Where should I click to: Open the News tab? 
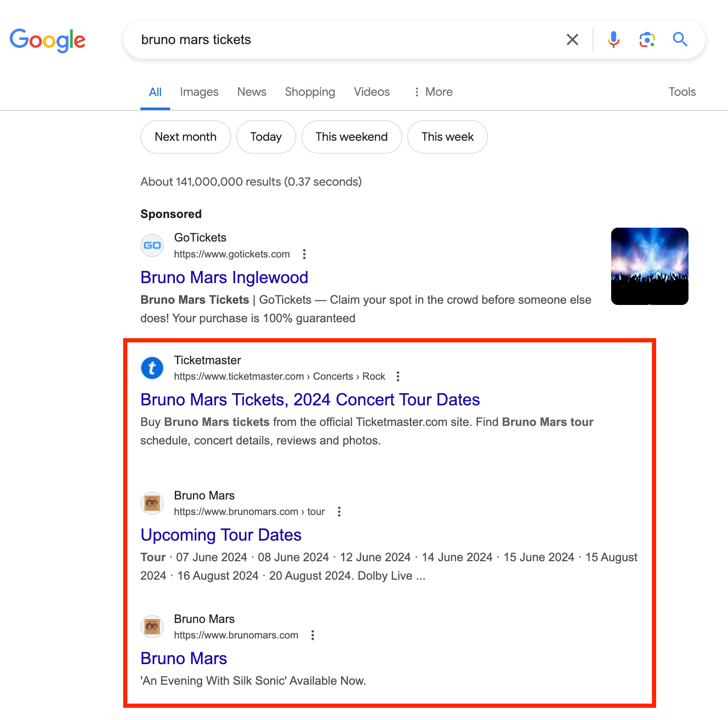click(x=252, y=92)
